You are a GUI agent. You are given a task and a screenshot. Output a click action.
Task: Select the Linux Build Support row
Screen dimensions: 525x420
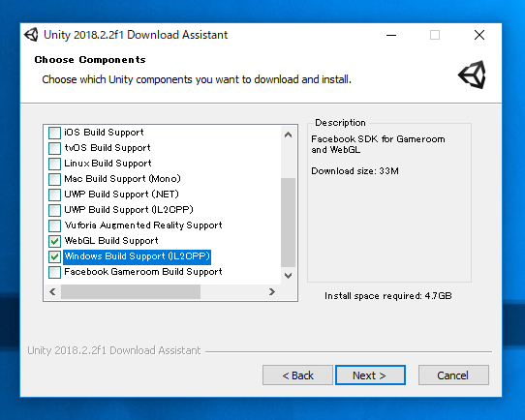pyautogui.click(x=108, y=164)
